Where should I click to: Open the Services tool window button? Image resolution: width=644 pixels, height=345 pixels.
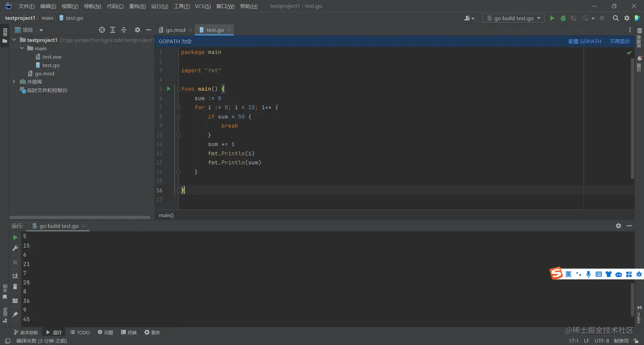152,332
